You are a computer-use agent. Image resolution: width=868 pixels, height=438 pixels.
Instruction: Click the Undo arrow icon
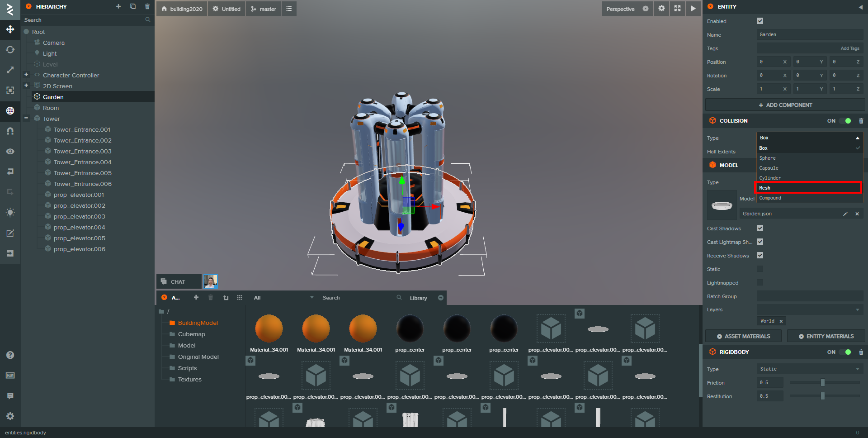point(10,172)
